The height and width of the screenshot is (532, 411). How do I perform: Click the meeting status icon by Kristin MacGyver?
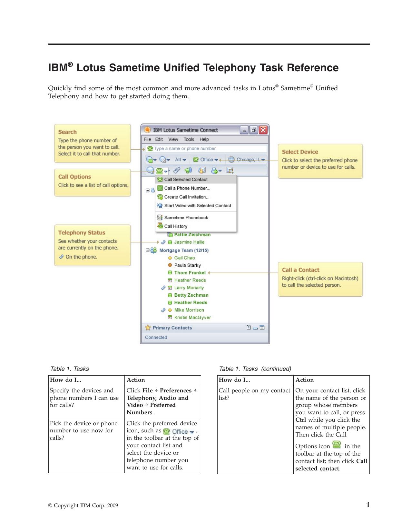[170, 317]
